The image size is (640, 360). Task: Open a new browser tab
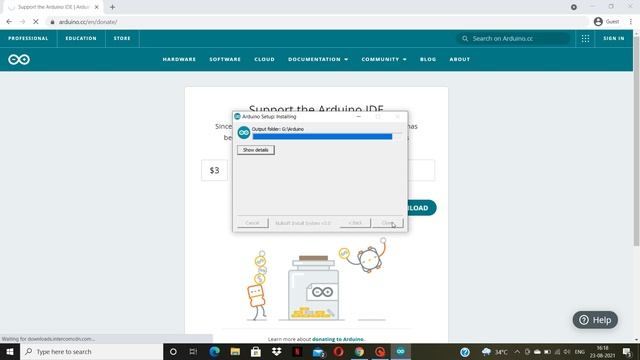(112, 7)
